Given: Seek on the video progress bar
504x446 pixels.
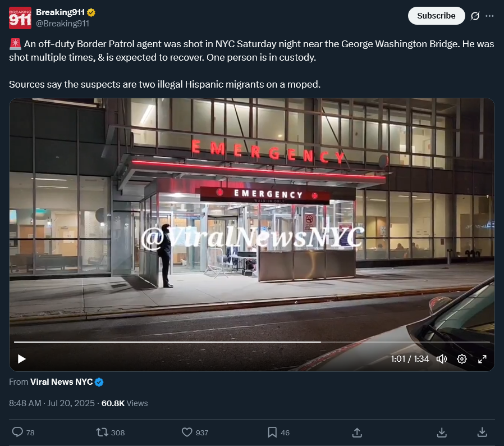Looking at the screenshot, I should [x=251, y=342].
